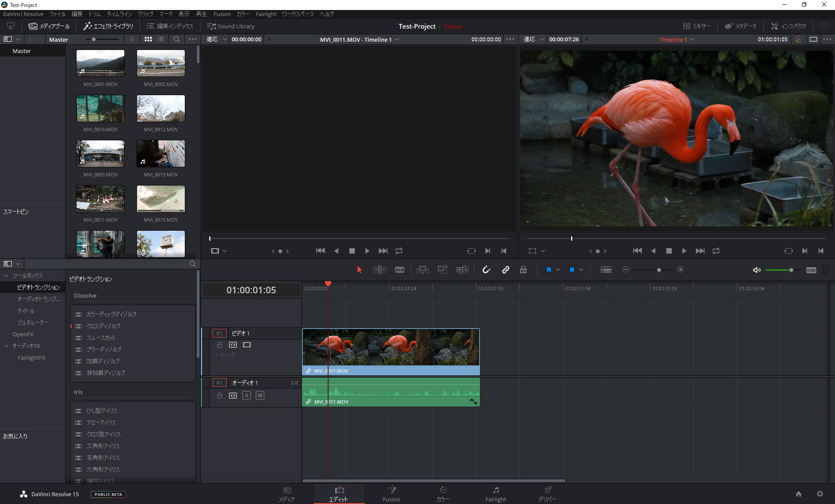
Task: Select the arrow Selection Mode tool
Action: (x=359, y=270)
